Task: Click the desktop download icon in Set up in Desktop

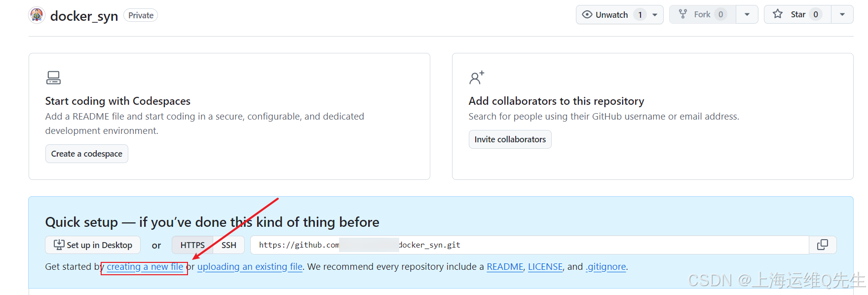Action: click(59, 245)
